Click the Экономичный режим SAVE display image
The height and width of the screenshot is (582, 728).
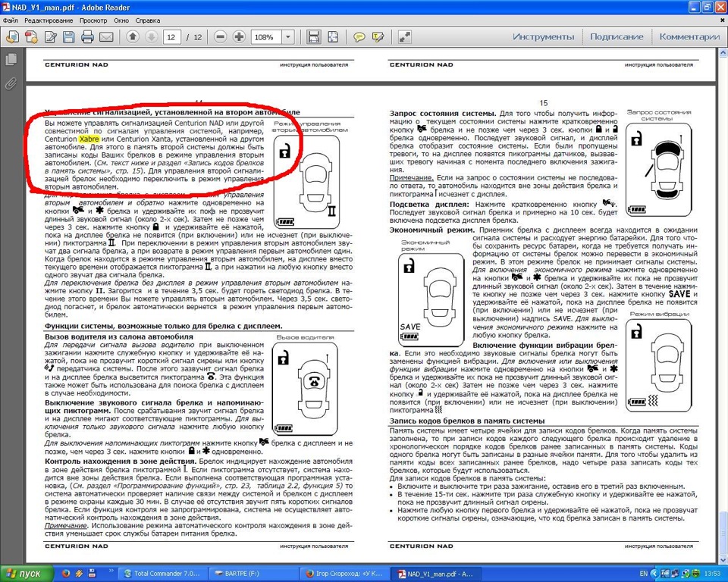[431, 300]
